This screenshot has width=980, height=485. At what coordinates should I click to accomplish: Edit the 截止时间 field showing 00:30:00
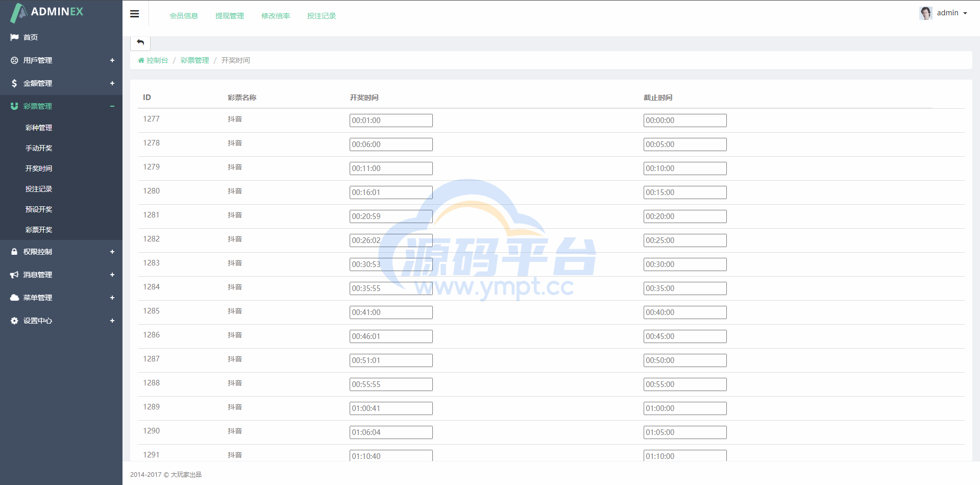685,264
